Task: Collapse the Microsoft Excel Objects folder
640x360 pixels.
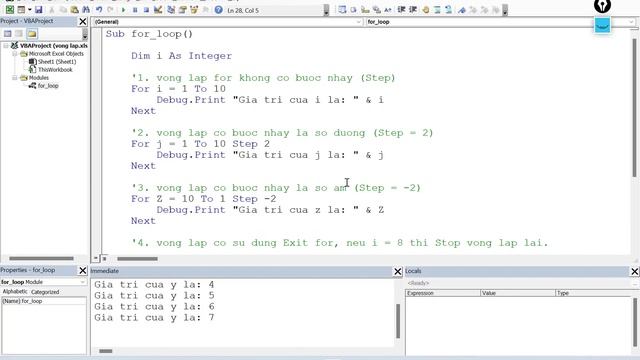Action: pos(14,53)
